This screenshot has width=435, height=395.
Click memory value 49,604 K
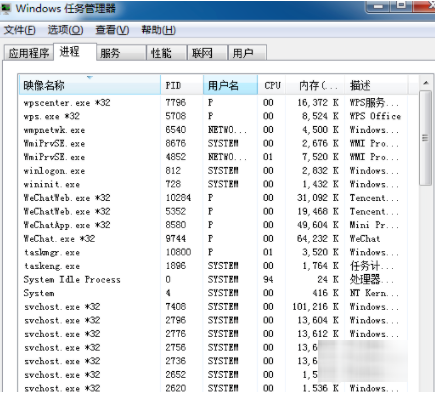pos(318,225)
